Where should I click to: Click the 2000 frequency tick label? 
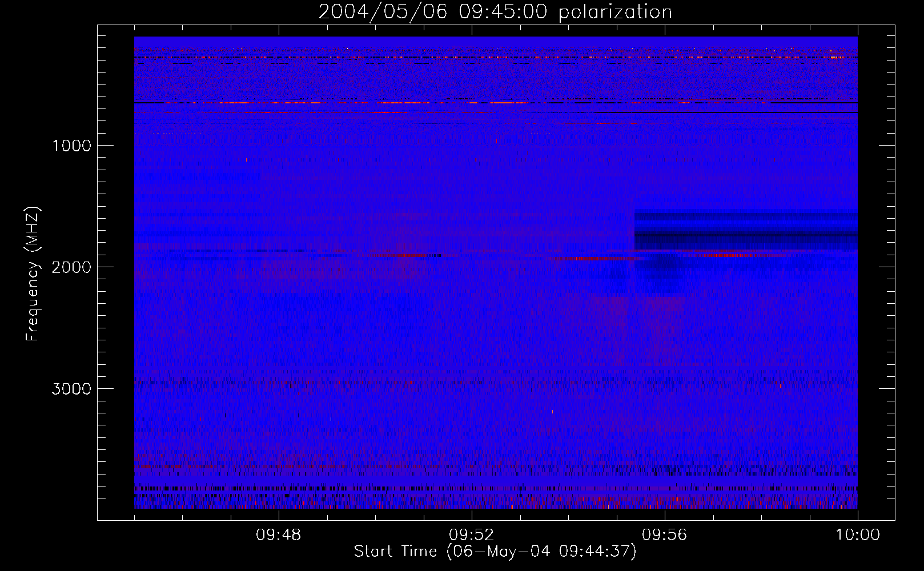(71, 267)
